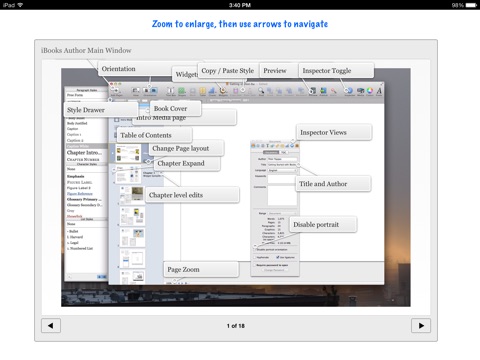Click the Comments field in inspector
480x360 pixels.
click(x=282, y=195)
